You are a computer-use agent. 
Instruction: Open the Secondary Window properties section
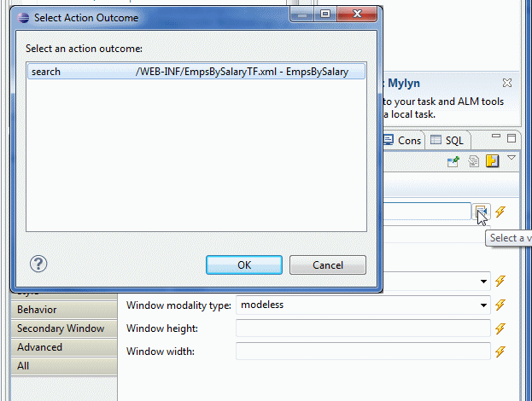64,328
